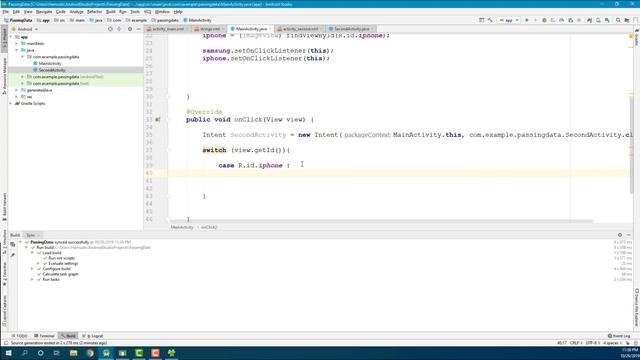Open Windows taskbar search
The image size is (640, 360).
pos(24,353)
